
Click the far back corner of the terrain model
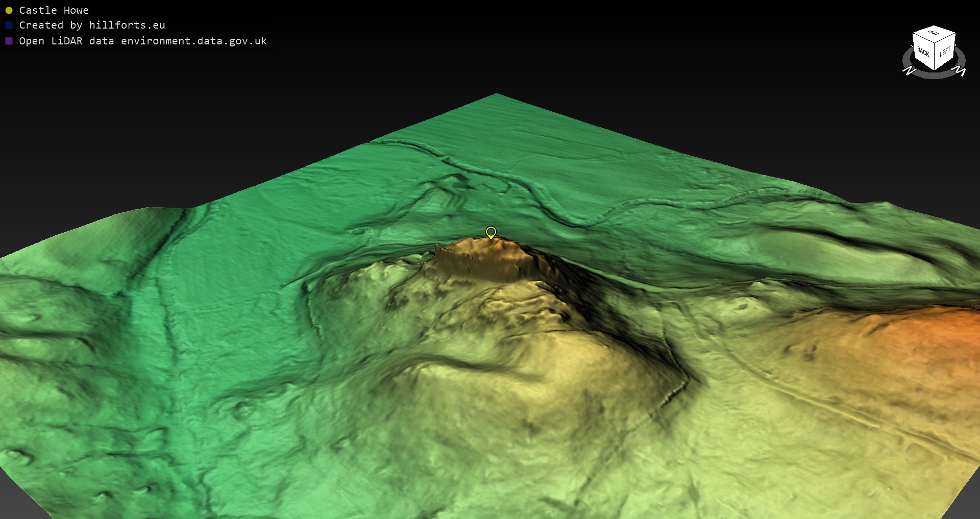496,95
